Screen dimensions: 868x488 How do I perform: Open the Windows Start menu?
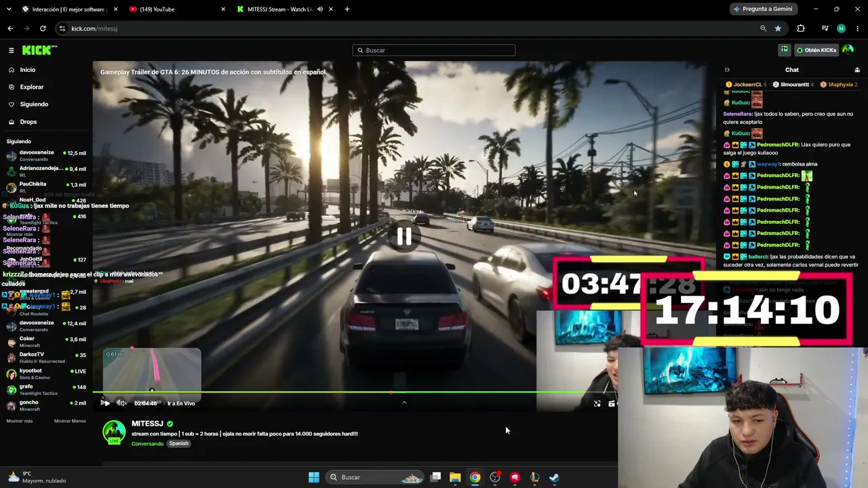[314, 477]
